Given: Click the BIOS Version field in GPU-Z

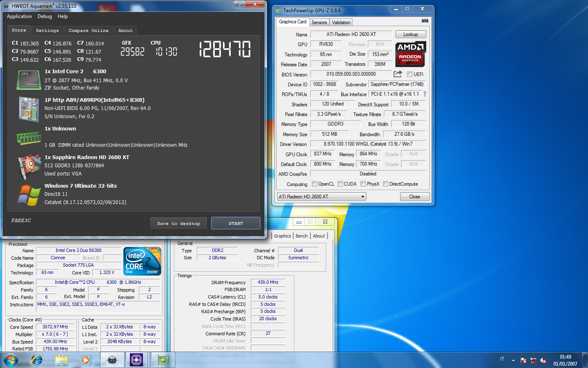Looking at the screenshot, I should tap(351, 74).
